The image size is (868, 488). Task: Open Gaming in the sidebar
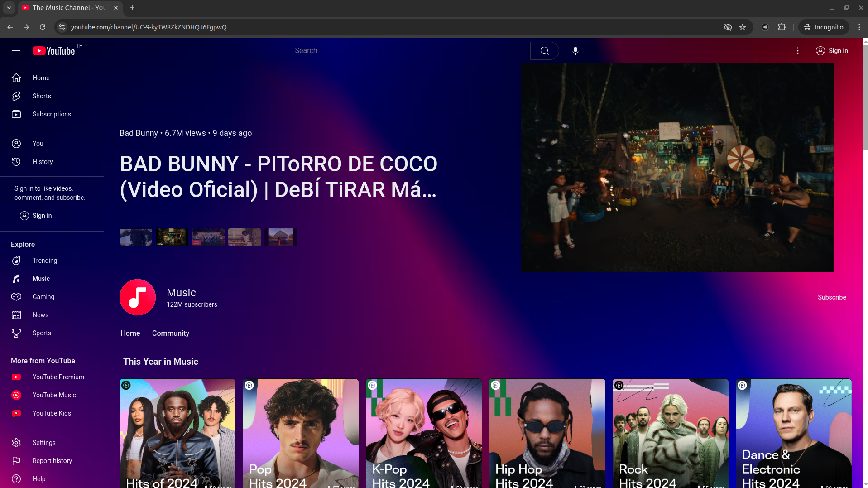pyautogui.click(x=43, y=297)
